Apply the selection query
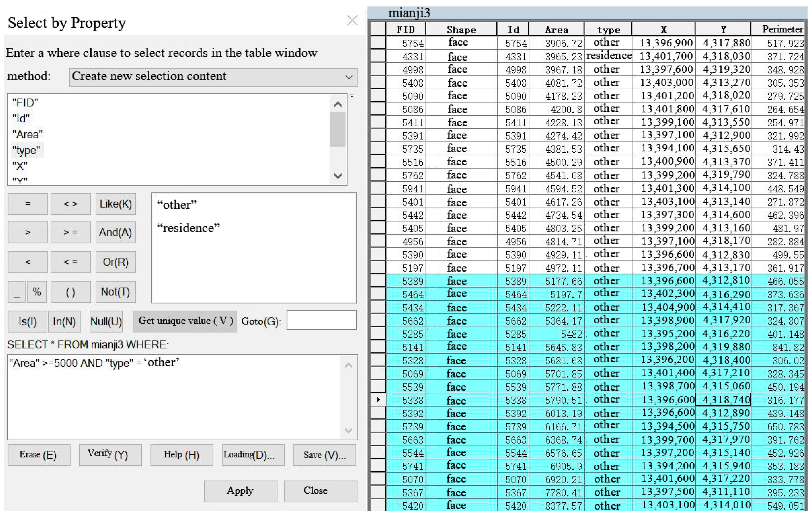Viewport: 812px width, 516px height. tap(240, 491)
